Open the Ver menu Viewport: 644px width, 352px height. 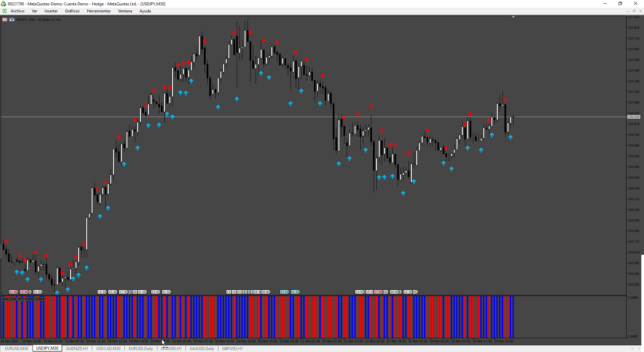click(35, 11)
